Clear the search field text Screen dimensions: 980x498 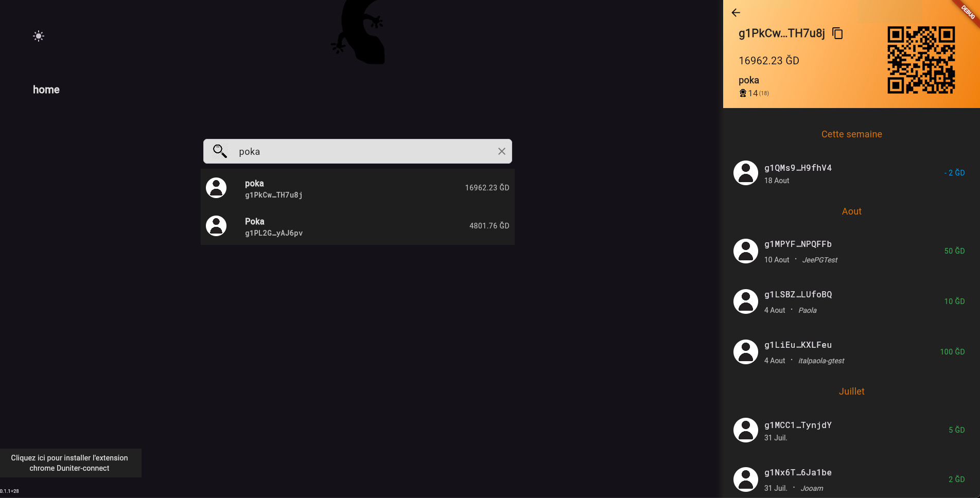point(501,151)
